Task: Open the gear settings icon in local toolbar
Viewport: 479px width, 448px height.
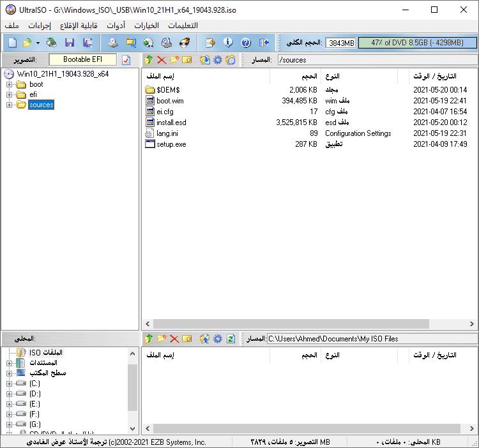Action: pos(218,338)
